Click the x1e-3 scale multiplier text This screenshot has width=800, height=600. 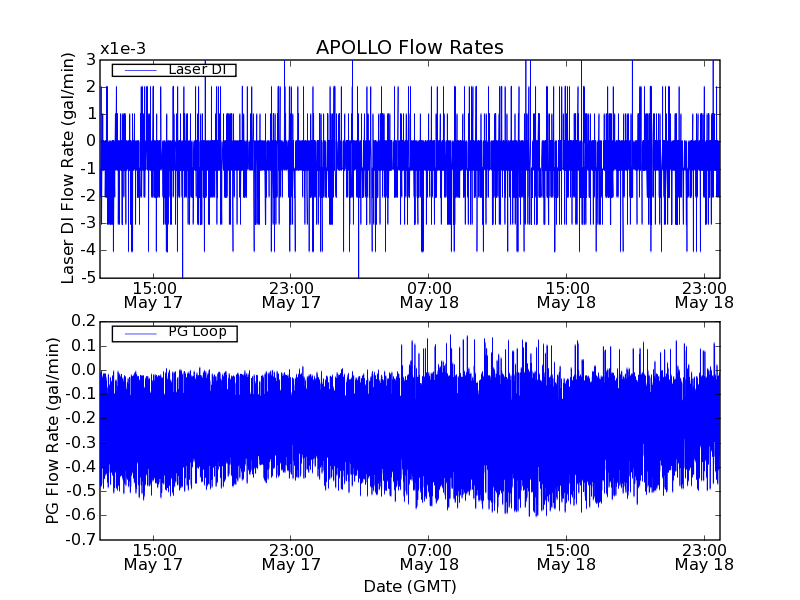click(124, 49)
